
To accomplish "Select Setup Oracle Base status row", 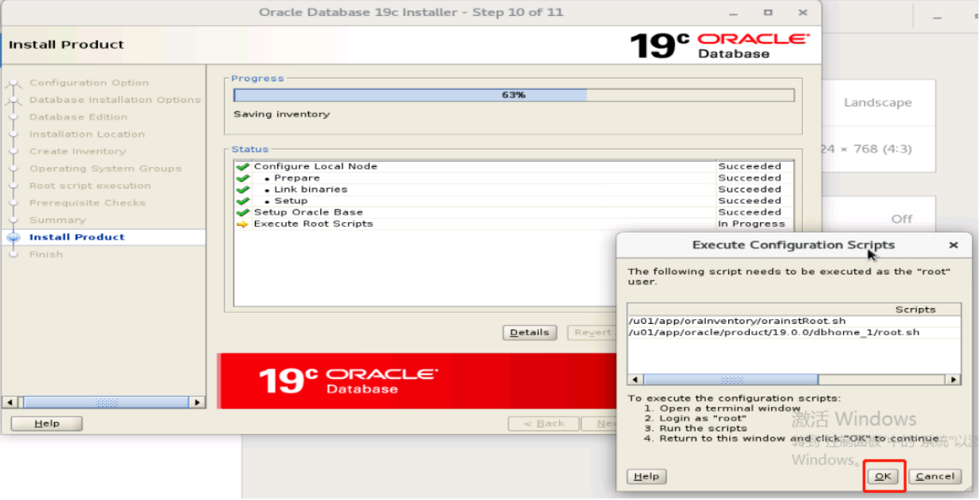I will pos(514,213).
